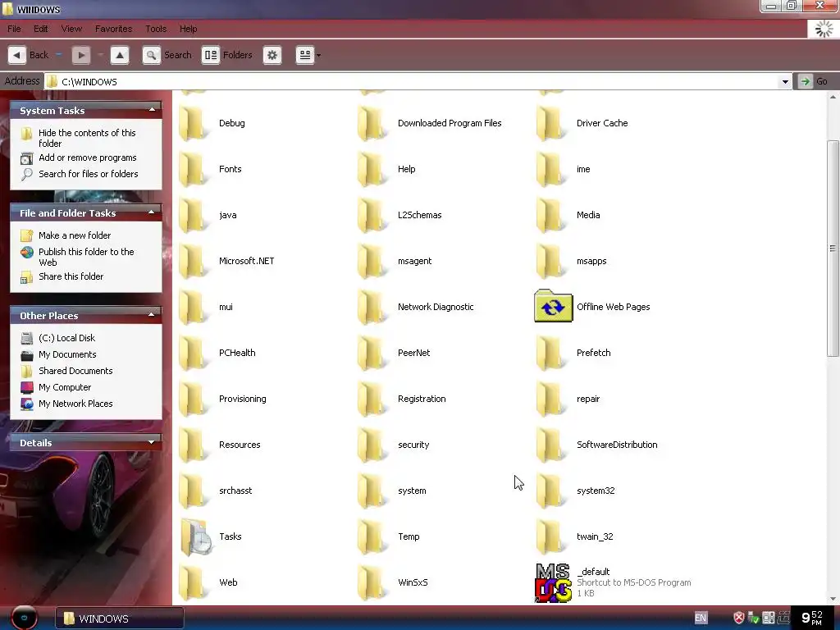Select the Tasks scheduled folder icon

pyautogui.click(x=195, y=536)
